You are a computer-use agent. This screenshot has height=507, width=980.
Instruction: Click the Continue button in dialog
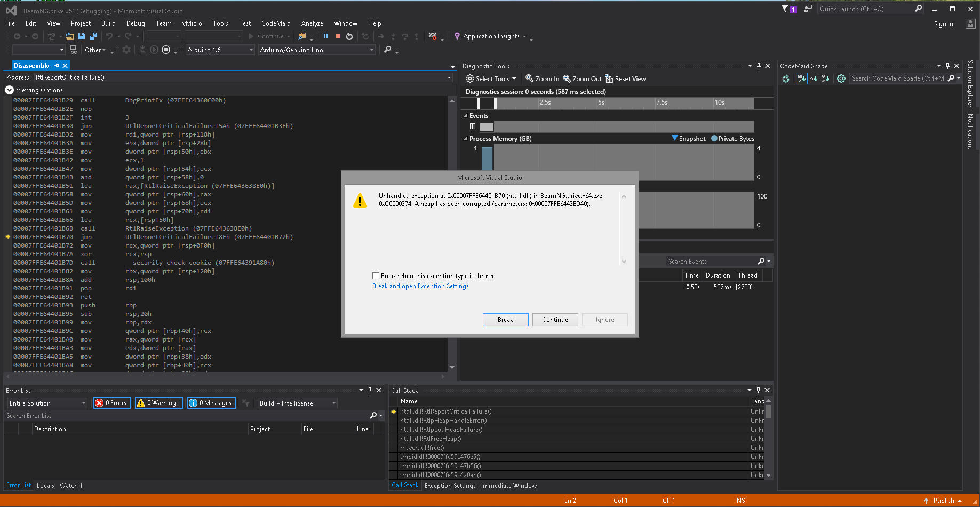[x=555, y=320]
